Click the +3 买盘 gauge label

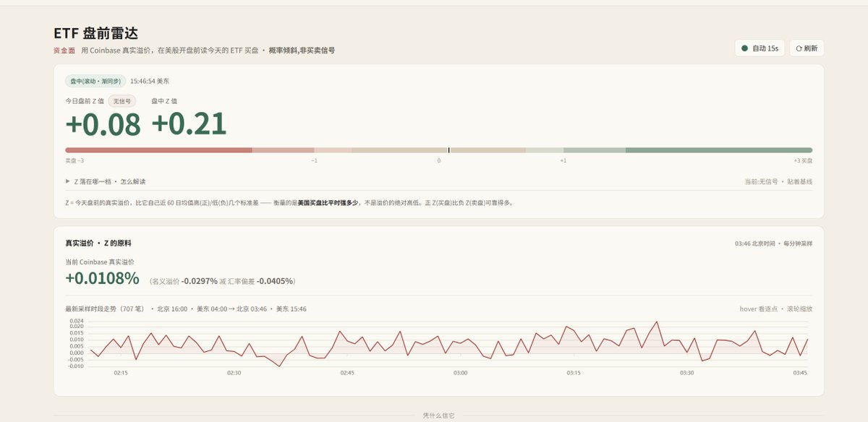pyautogui.click(x=803, y=160)
